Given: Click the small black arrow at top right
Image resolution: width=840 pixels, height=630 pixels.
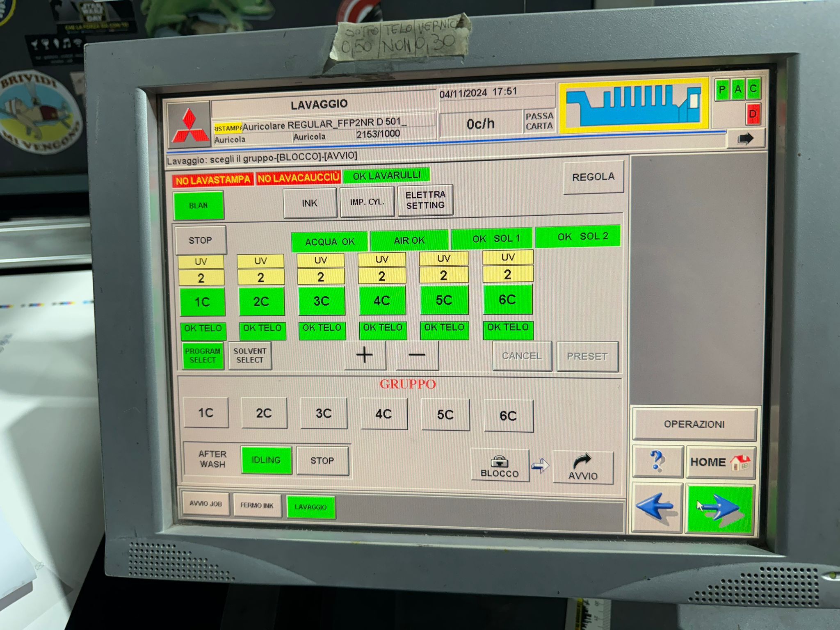Looking at the screenshot, I should [745, 139].
